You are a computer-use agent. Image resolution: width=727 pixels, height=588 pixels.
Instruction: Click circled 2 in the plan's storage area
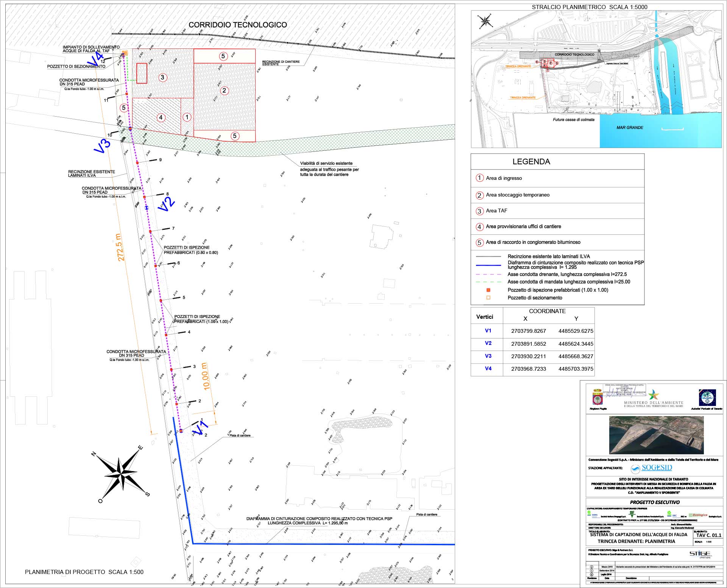pyautogui.click(x=224, y=90)
